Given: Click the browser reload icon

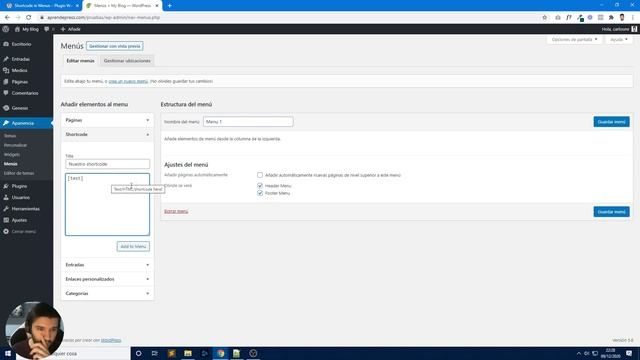Looking at the screenshot, I should 29,18.
